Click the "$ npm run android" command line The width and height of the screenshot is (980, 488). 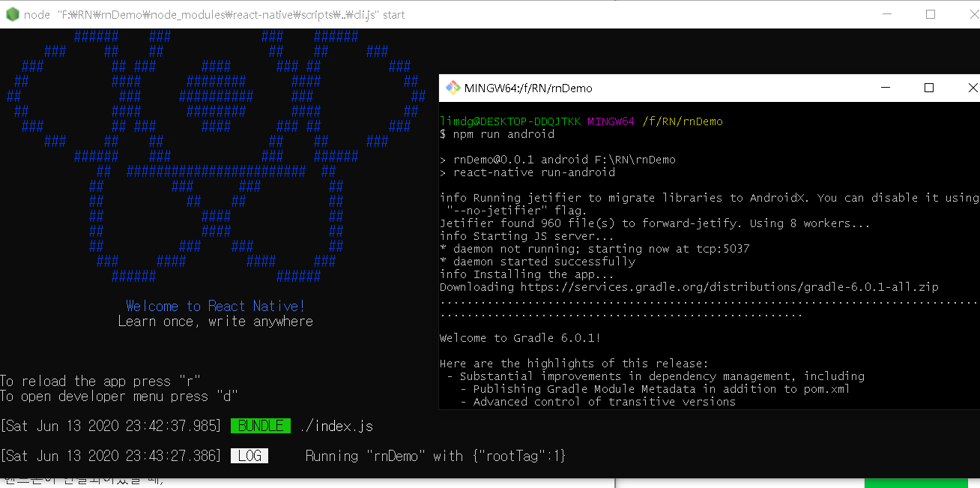click(497, 134)
